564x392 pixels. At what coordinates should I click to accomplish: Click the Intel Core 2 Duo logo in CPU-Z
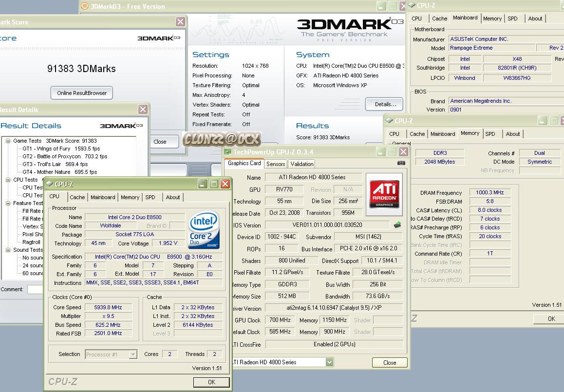204,230
